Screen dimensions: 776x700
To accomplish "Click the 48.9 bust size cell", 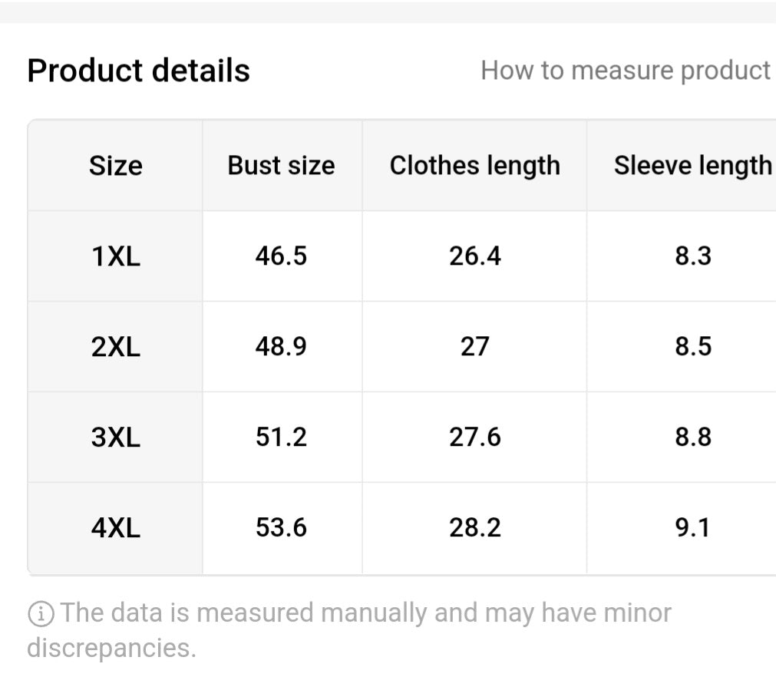I will tap(281, 347).
